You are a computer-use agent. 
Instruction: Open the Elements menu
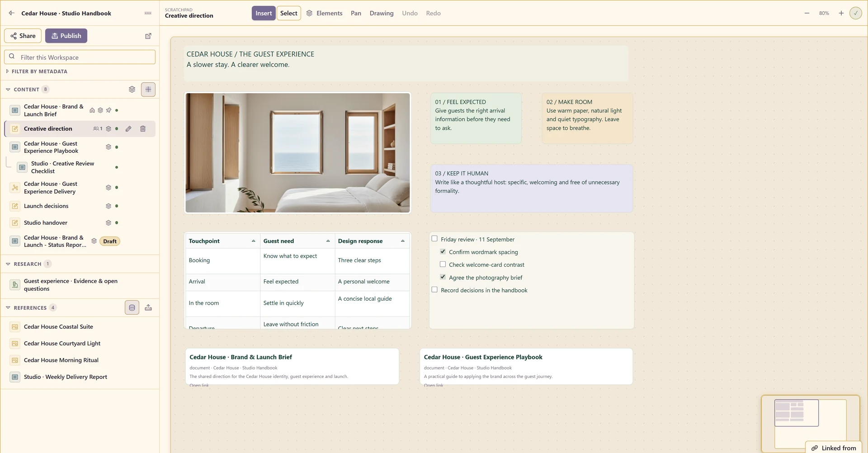coord(325,13)
